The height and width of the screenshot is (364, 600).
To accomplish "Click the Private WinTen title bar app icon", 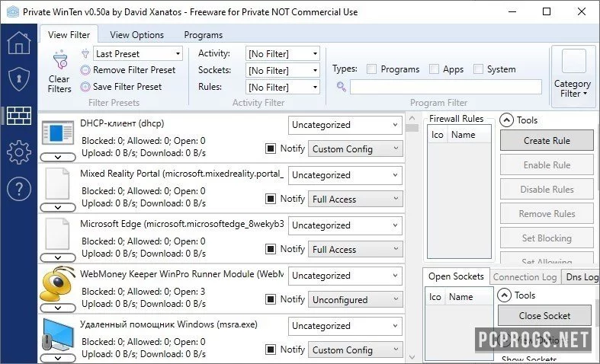I will point(13,12).
